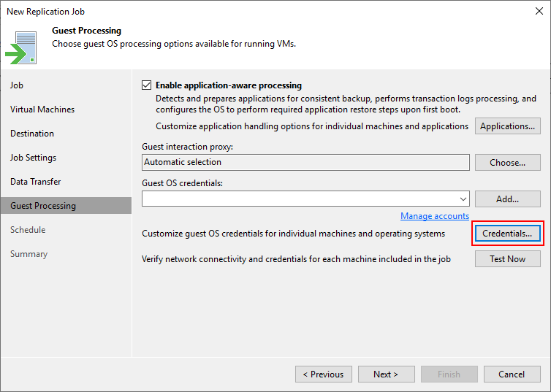This screenshot has width=551, height=392.
Task: Proceed with the Next button
Action: [x=386, y=374]
